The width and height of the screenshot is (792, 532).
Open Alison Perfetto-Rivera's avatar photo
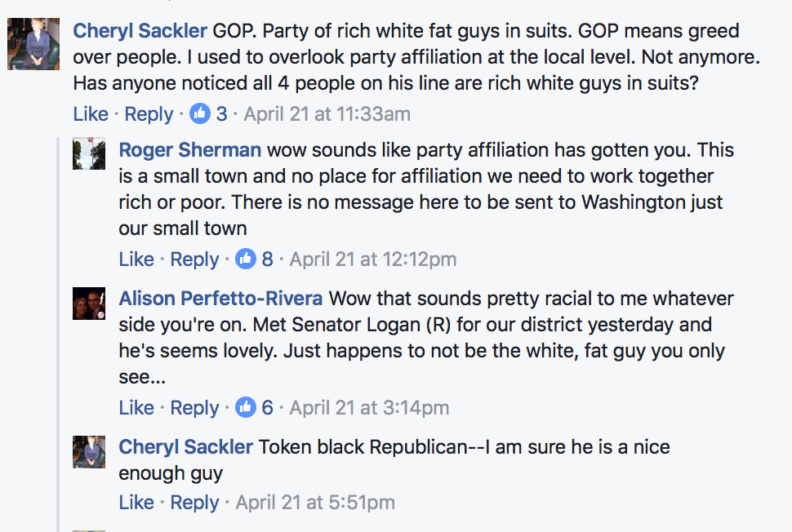(x=89, y=304)
